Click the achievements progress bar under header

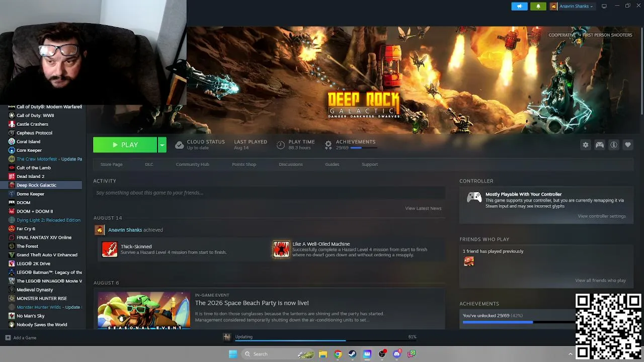coord(363,148)
